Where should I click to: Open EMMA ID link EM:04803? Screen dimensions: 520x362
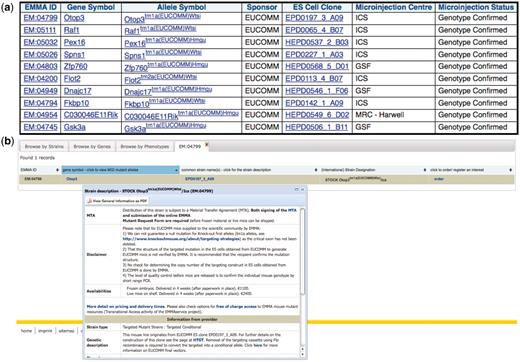pos(41,66)
